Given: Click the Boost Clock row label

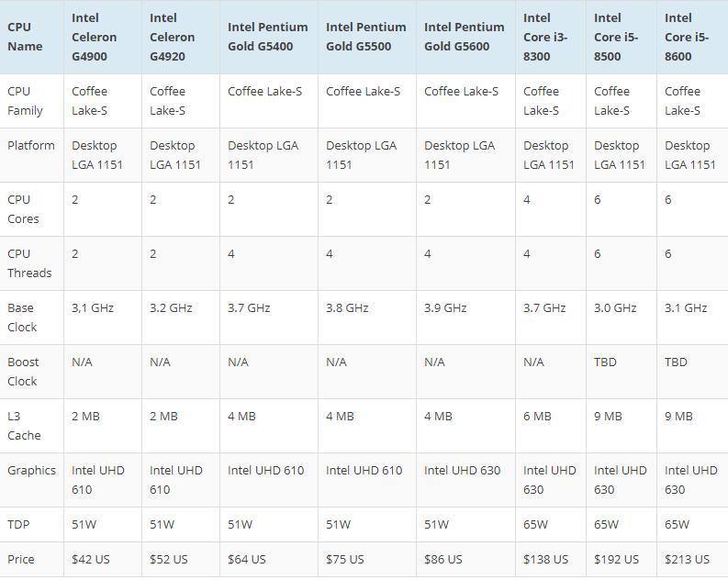Looking at the screenshot, I should coord(23,372).
